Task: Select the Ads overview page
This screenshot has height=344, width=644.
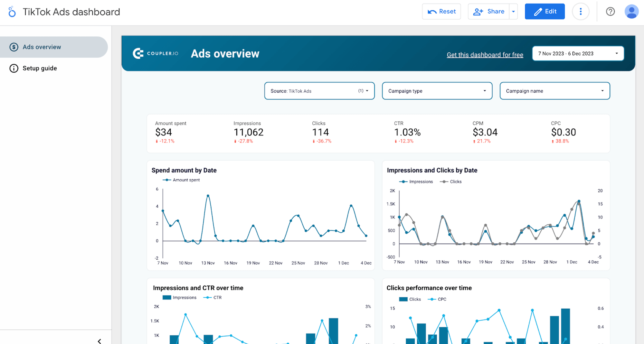Action: click(54, 47)
